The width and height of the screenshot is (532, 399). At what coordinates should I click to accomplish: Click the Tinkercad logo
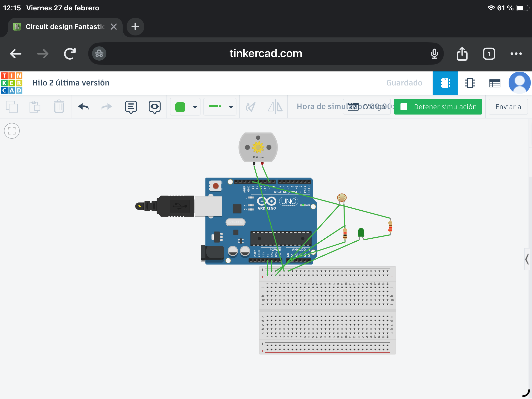click(12, 83)
